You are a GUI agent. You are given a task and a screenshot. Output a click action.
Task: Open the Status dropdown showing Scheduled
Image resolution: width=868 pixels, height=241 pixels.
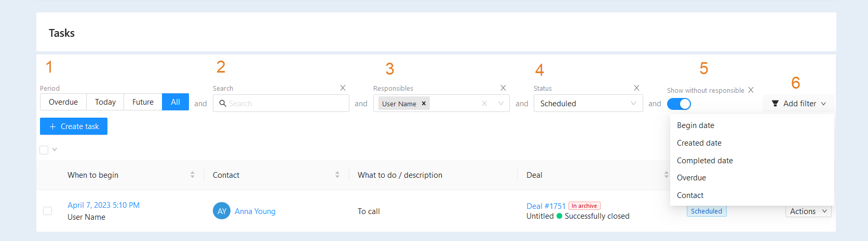(x=588, y=104)
